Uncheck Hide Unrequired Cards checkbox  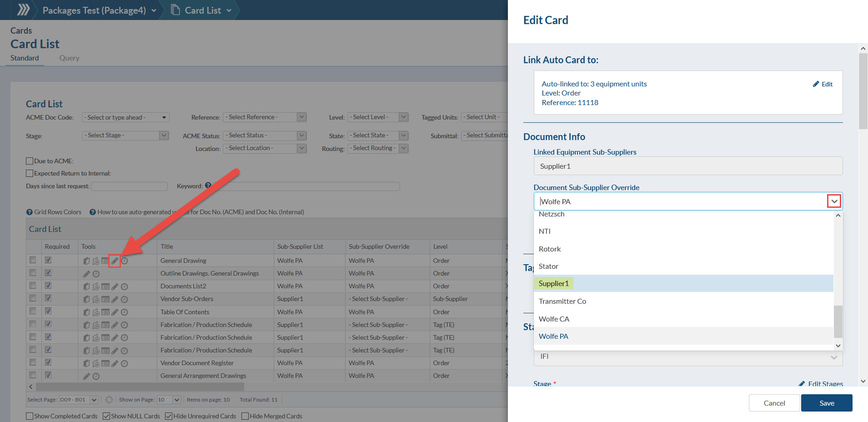pos(169,416)
